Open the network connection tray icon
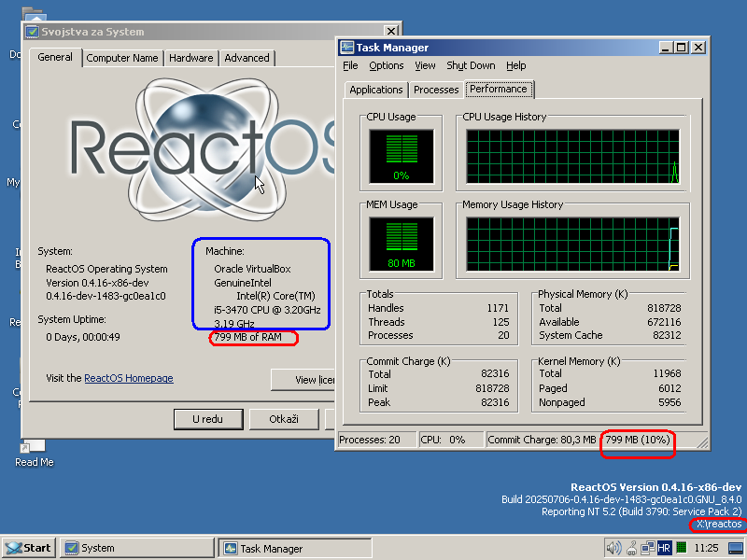Image resolution: width=747 pixels, height=560 pixels. click(x=648, y=548)
